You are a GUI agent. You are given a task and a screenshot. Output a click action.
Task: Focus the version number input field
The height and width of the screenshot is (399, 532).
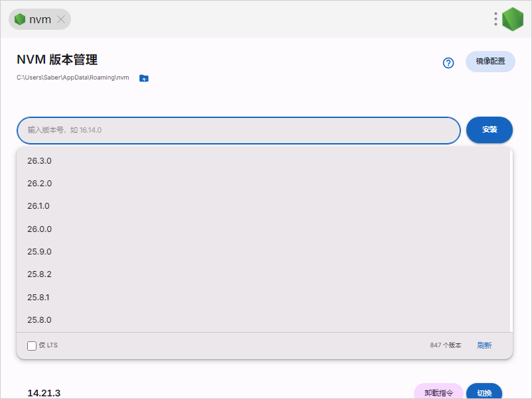pos(239,130)
